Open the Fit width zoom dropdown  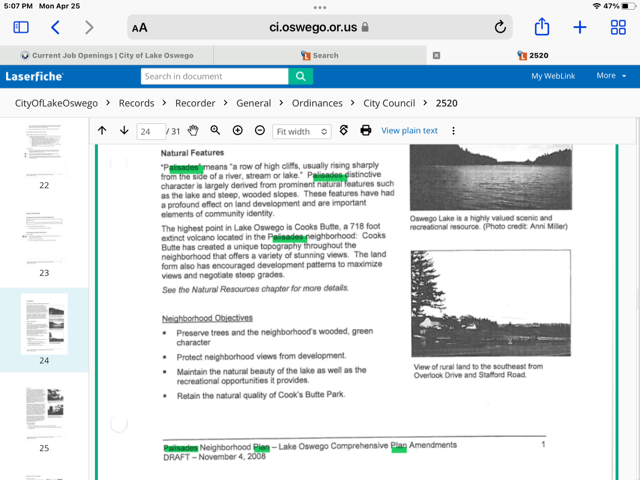(x=301, y=131)
